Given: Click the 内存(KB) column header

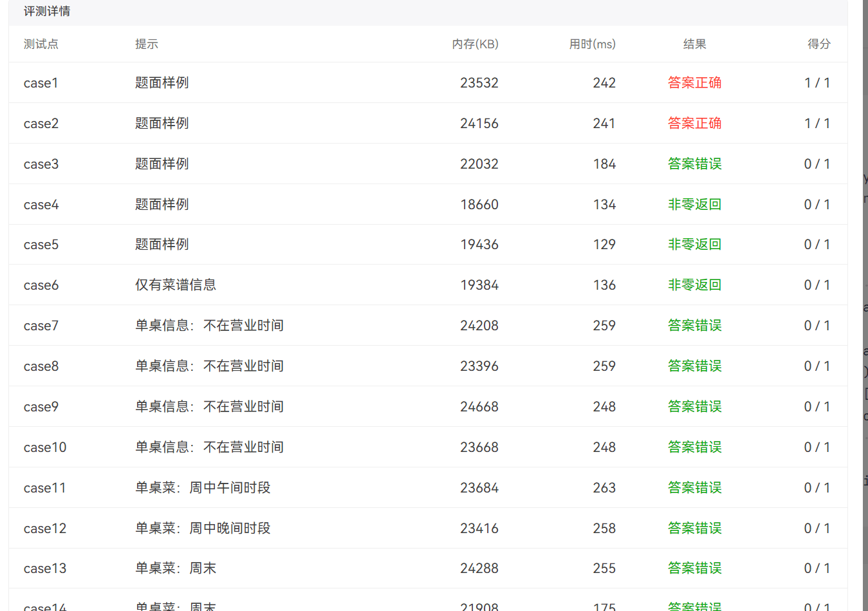Looking at the screenshot, I should 475,44.
